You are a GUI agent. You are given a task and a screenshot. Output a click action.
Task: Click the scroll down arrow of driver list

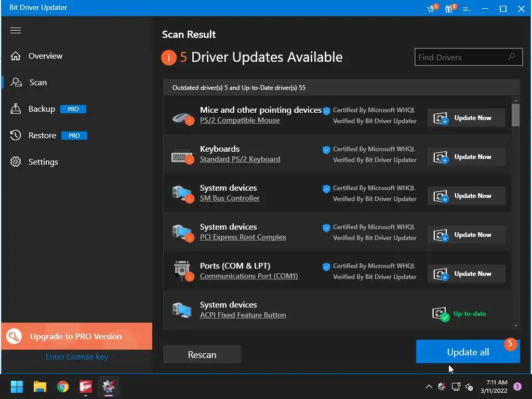[516, 326]
